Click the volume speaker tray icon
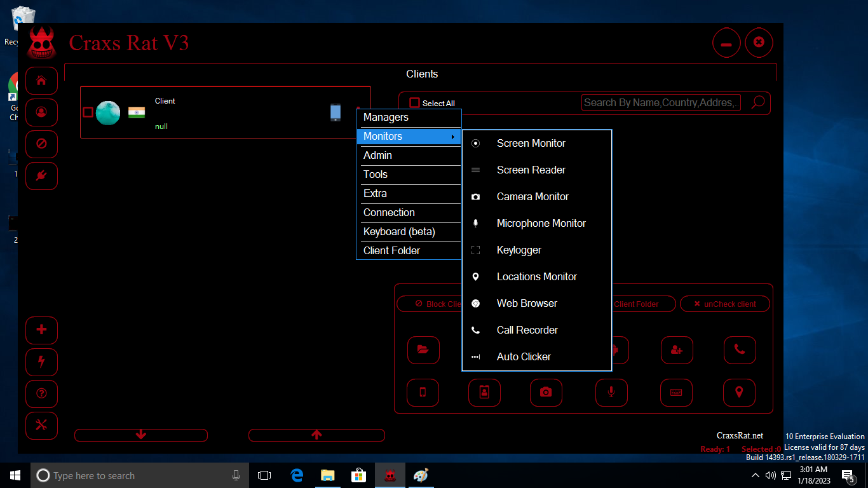This screenshot has width=868, height=488. (770, 475)
